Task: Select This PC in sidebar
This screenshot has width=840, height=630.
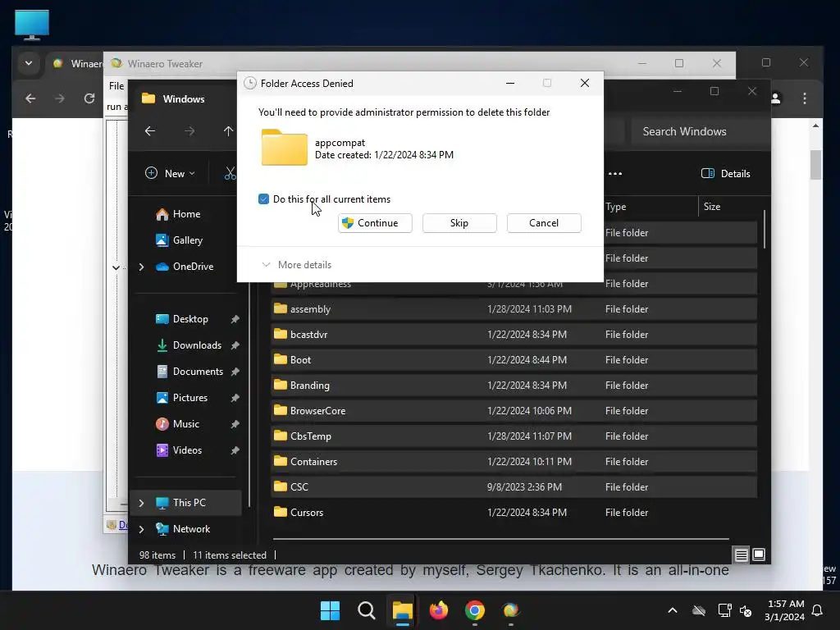Action: point(189,503)
